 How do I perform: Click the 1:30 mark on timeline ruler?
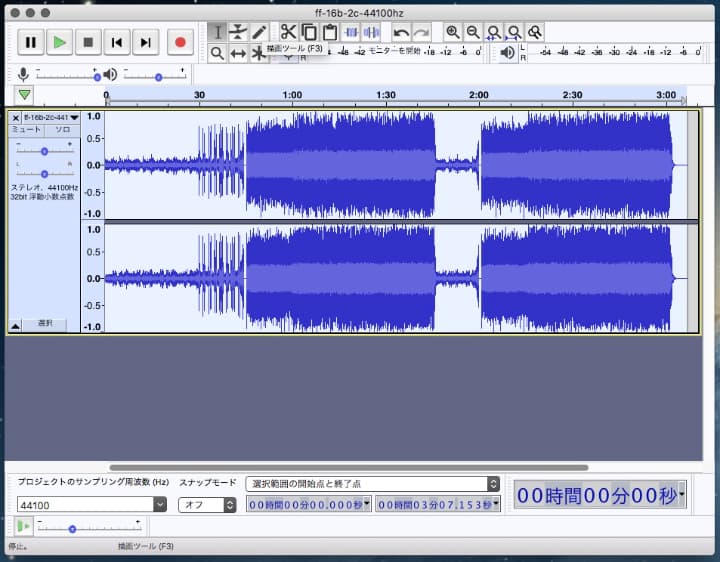pos(385,97)
